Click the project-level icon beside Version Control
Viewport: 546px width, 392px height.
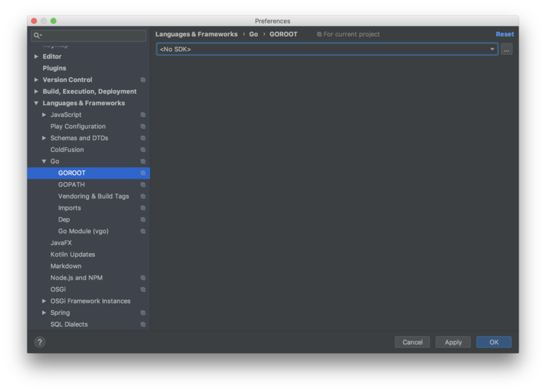(143, 80)
